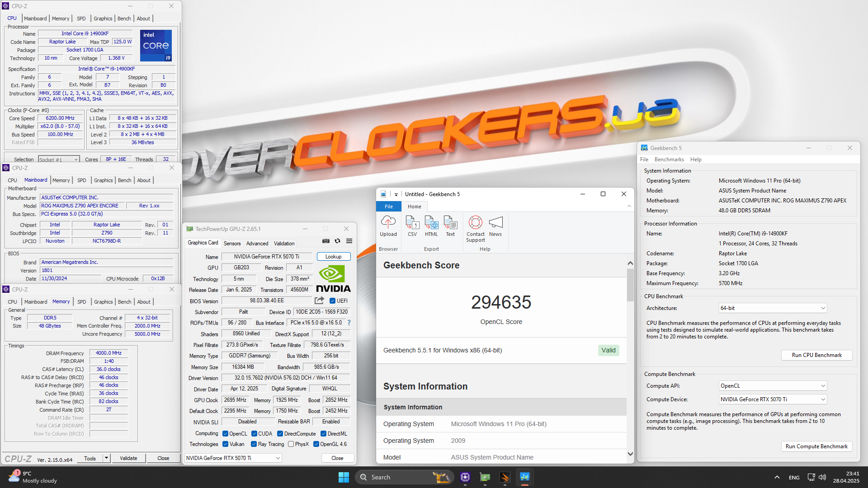Screen dimensions: 868x488
Task: Export results as Text
Action: click(x=450, y=226)
